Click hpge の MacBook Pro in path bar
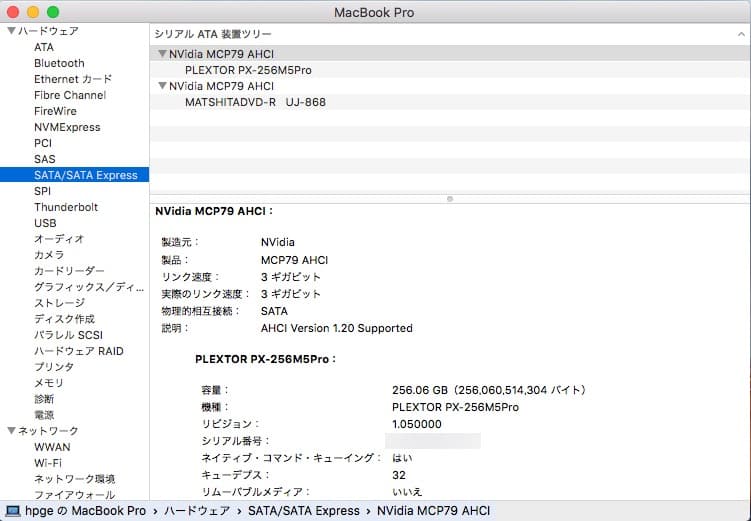 click(x=85, y=511)
